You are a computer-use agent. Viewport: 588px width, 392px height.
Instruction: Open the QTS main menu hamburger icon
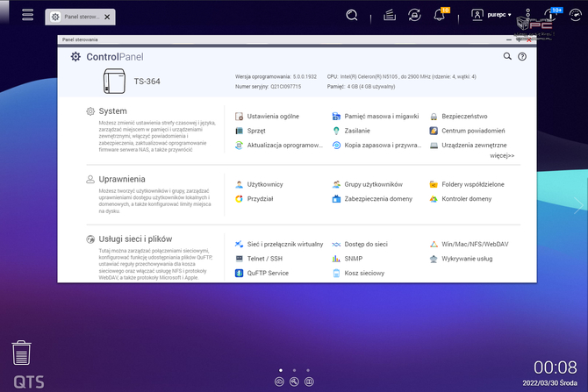(x=27, y=15)
